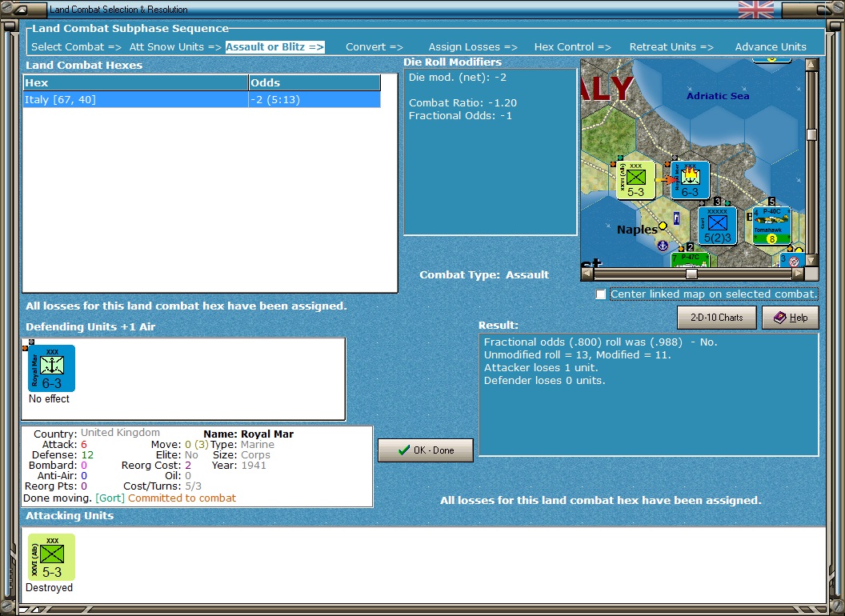Click the mini map vertical scroll thumb
The height and width of the screenshot is (616, 845).
[x=811, y=134]
